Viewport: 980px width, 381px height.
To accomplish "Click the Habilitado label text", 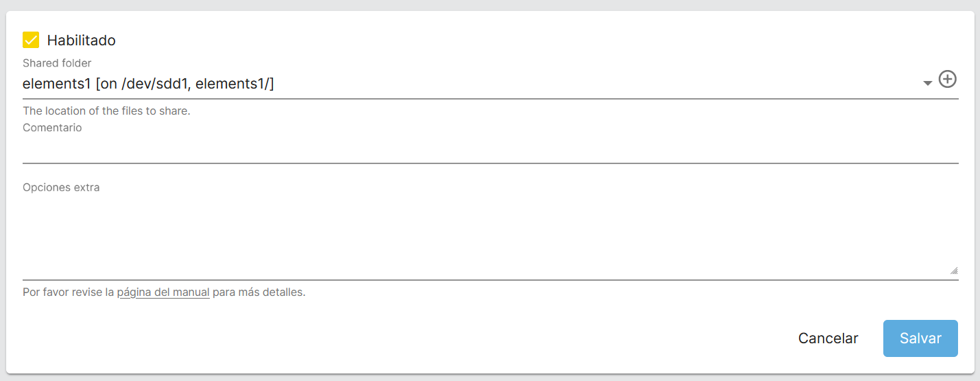I will click(x=81, y=41).
